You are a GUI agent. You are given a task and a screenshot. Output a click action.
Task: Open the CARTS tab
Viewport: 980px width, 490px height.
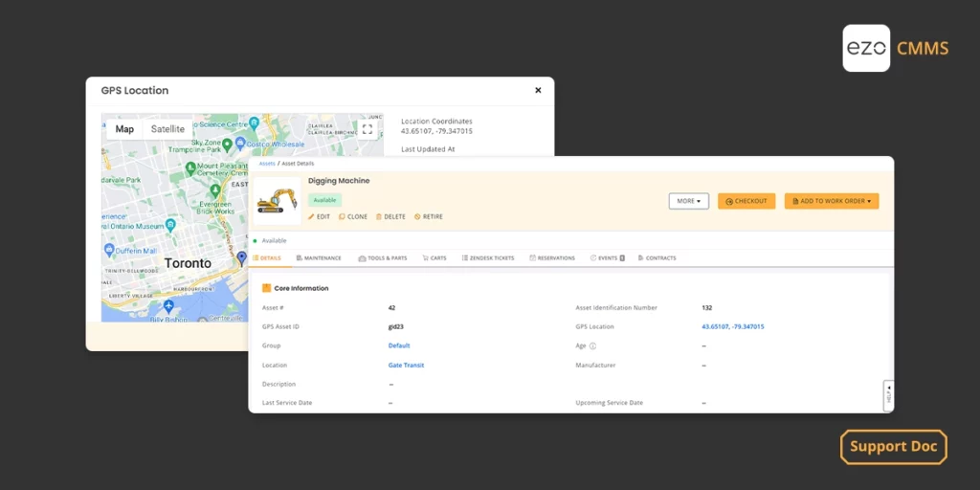point(434,258)
